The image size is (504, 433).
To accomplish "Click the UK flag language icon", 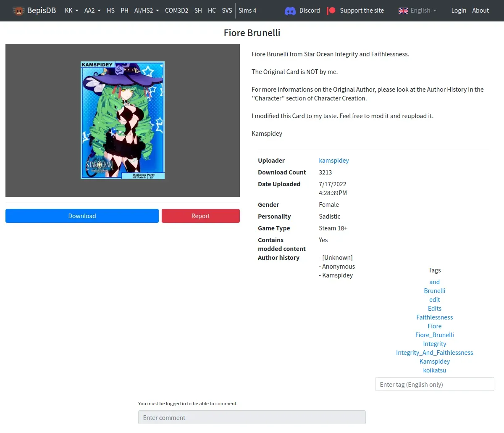I will pos(403,11).
